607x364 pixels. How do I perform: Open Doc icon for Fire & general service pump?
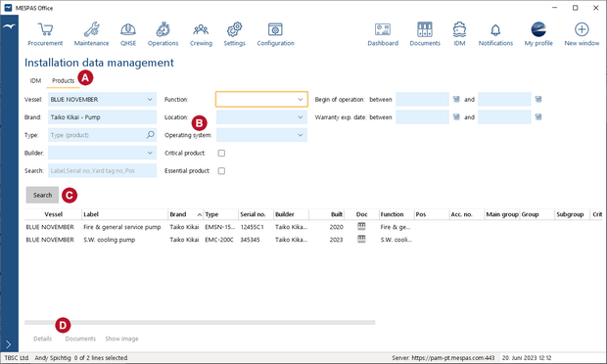(x=361, y=227)
